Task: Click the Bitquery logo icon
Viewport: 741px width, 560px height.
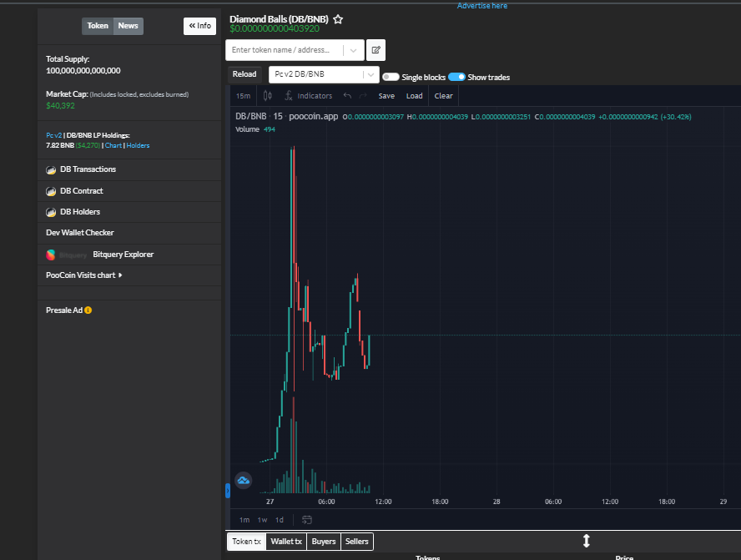Action: (51, 255)
